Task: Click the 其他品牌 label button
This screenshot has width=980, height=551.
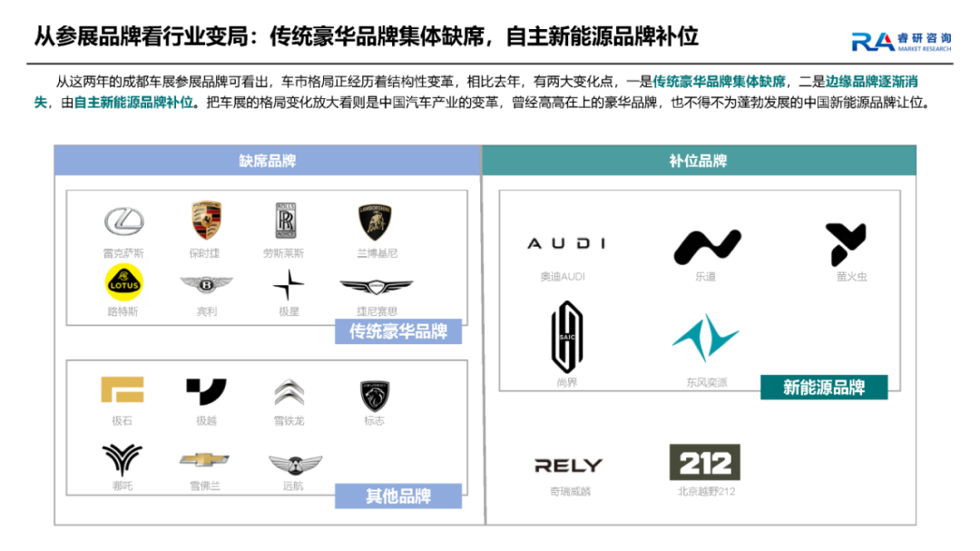Action: 398,496
